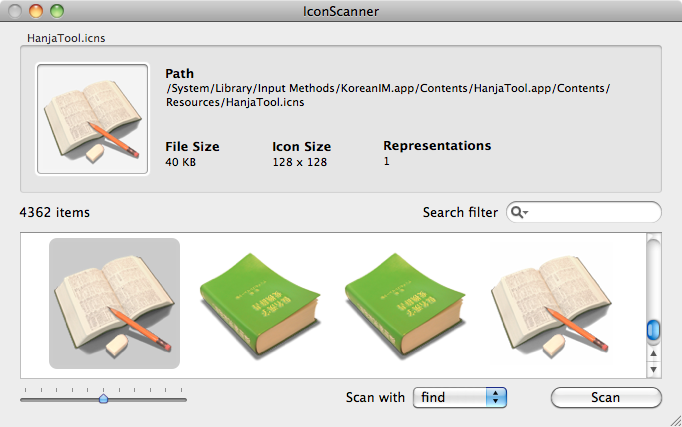Screen dimensions: 682x427
Task: Click the scrollbar up arrow
Action: (x=654, y=353)
